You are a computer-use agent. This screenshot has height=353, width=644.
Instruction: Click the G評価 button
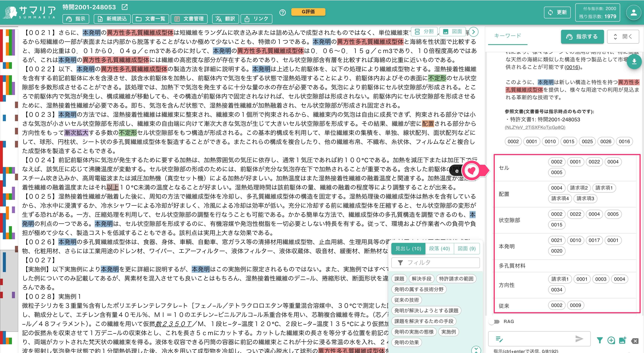pyautogui.click(x=308, y=12)
